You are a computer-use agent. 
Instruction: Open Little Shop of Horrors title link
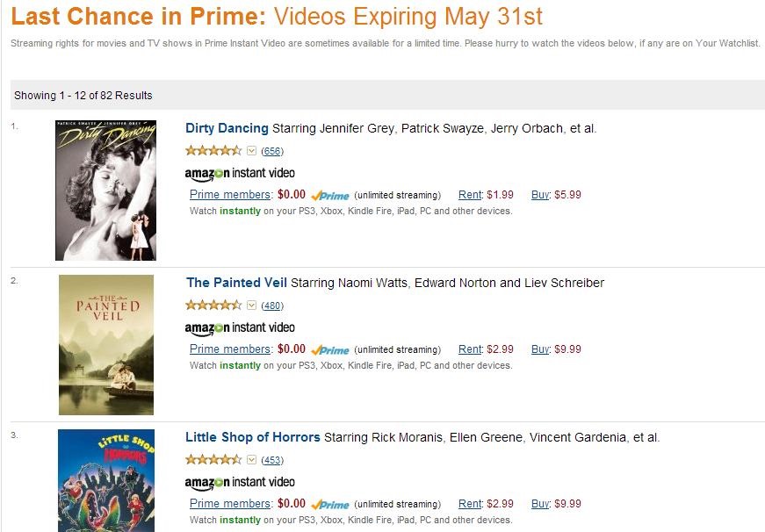tap(253, 437)
